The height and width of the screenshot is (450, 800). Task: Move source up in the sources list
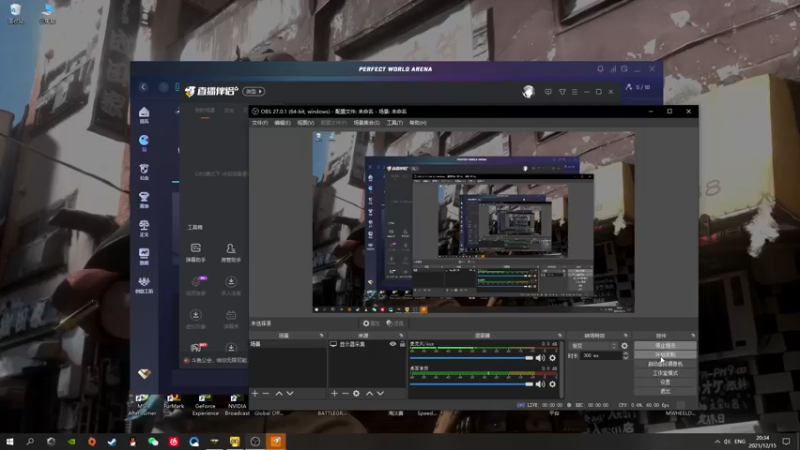[x=369, y=393]
